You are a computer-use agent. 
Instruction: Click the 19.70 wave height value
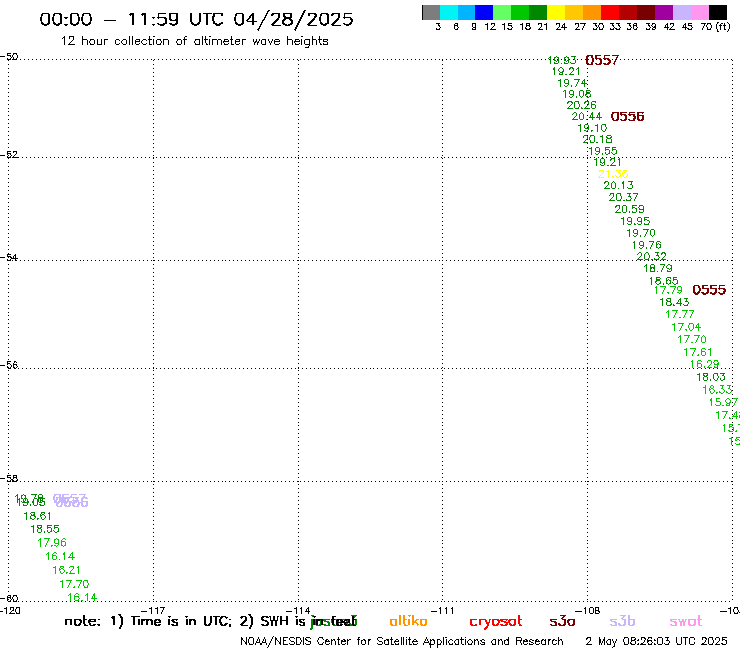[641, 233]
